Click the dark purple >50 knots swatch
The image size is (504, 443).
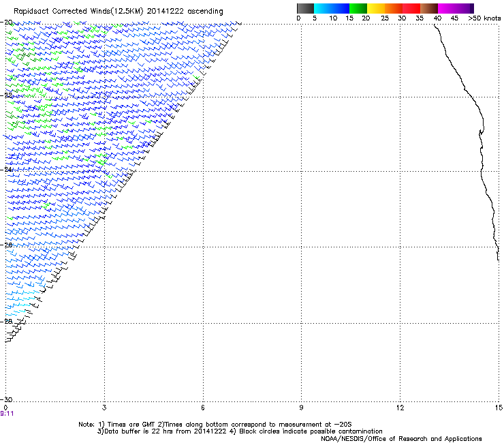472,8
